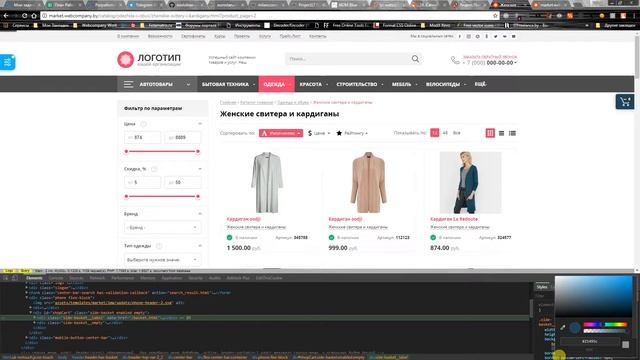The image size is (640, 360).
Task: Click the discount slider right handle
Action: (198, 196)
